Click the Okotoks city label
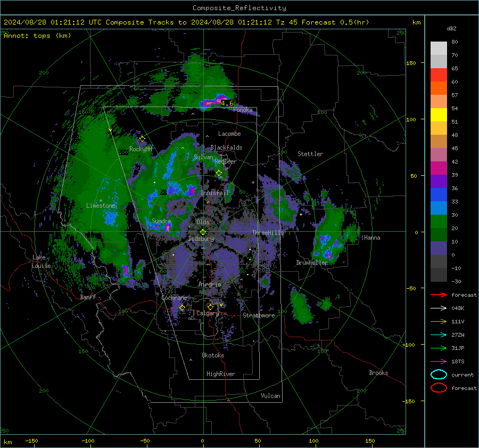The image size is (479, 448). (213, 355)
